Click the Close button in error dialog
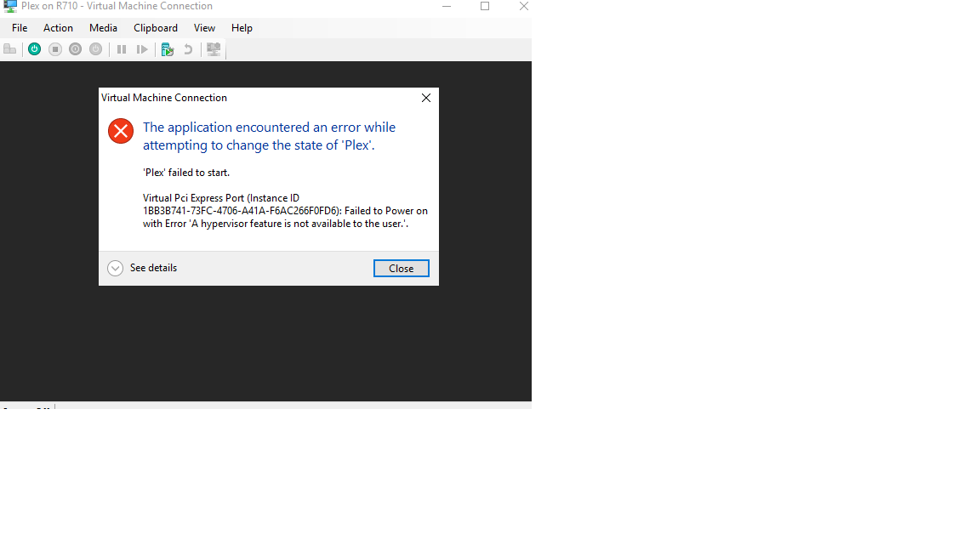 tap(402, 269)
